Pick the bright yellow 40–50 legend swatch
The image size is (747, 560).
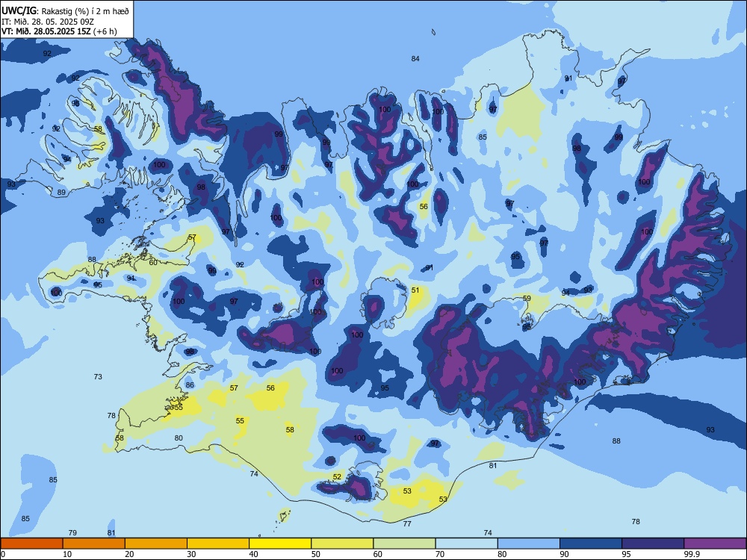tap(280, 544)
